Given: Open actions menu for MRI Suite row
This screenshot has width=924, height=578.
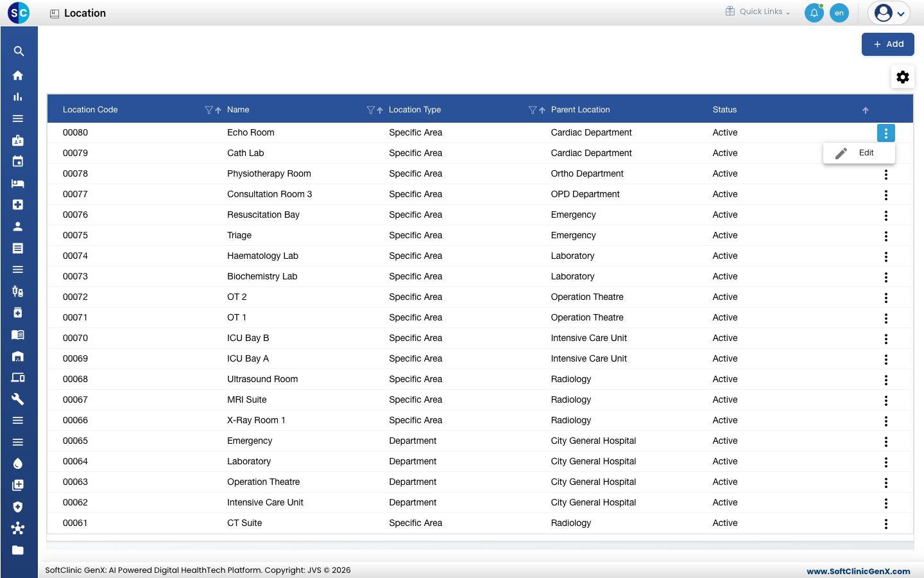Looking at the screenshot, I should point(886,401).
